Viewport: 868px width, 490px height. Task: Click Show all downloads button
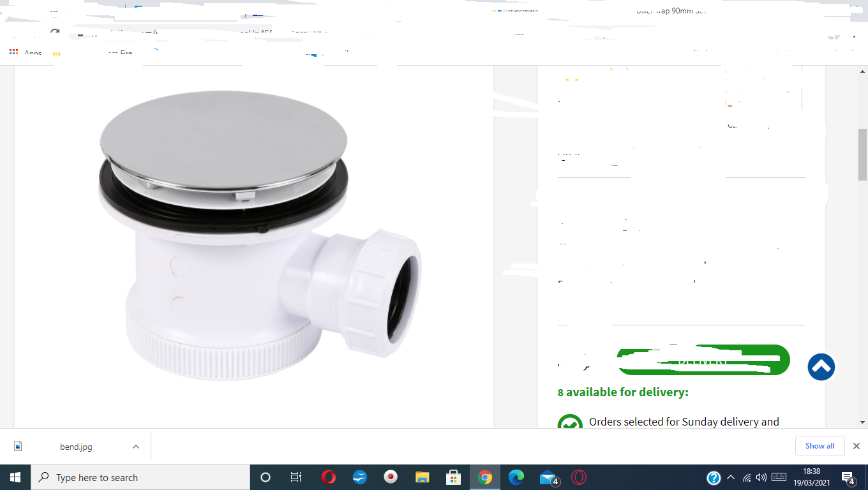819,446
